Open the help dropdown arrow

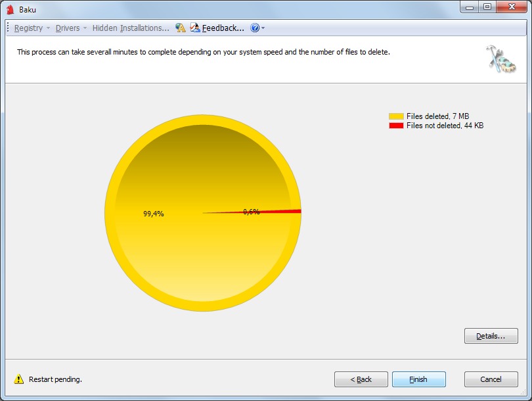pyautogui.click(x=263, y=28)
